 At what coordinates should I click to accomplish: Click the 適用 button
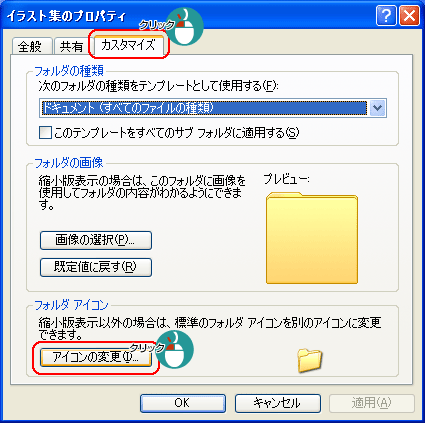click(x=372, y=403)
